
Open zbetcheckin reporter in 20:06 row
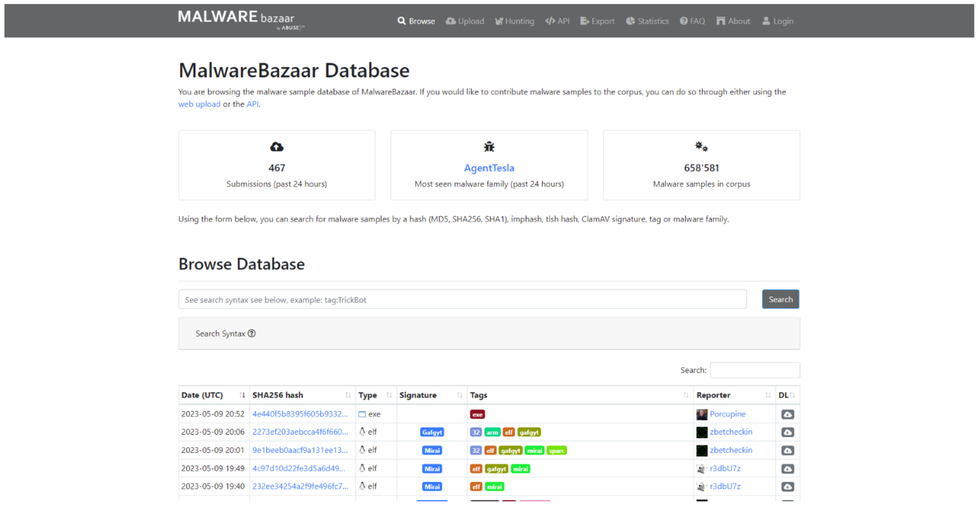click(x=731, y=432)
